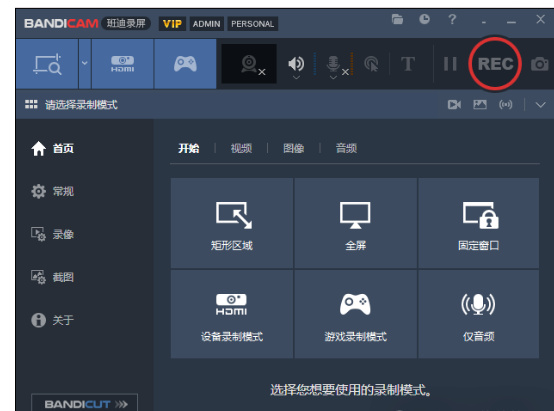Take screenshot with camera icon
Screen dimensions: 554x411
[x=540, y=64]
